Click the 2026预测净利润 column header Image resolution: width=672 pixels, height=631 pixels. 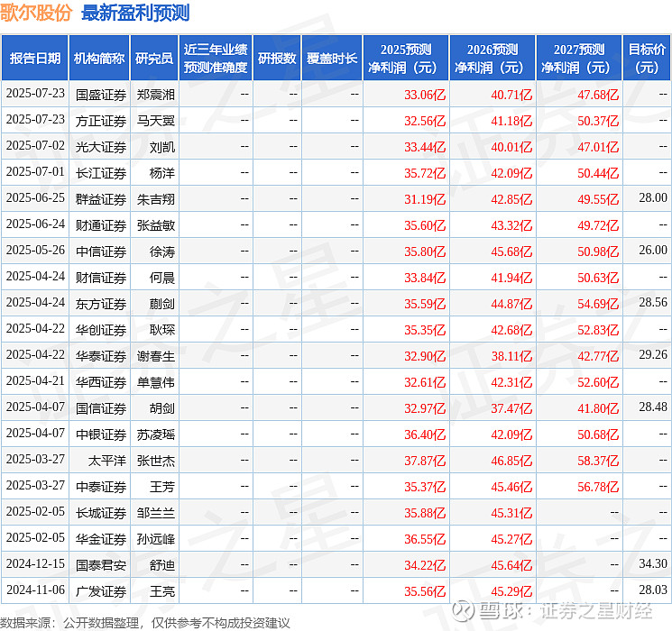492,58
